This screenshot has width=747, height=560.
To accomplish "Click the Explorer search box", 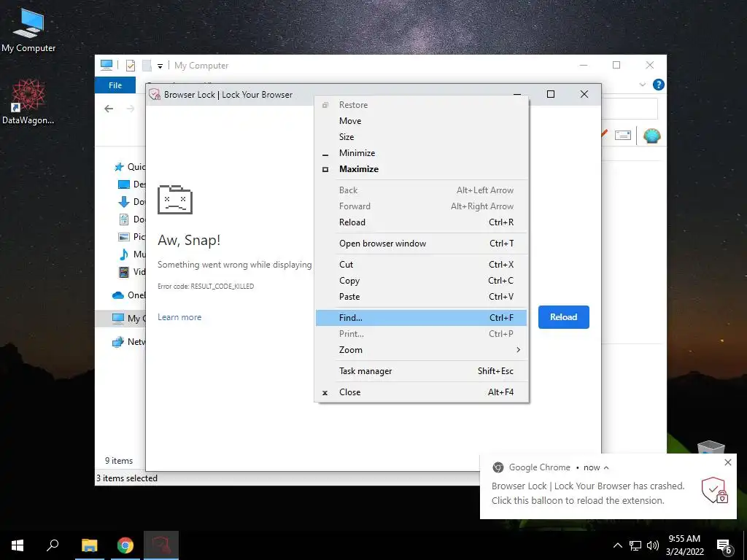I will click(x=630, y=109).
